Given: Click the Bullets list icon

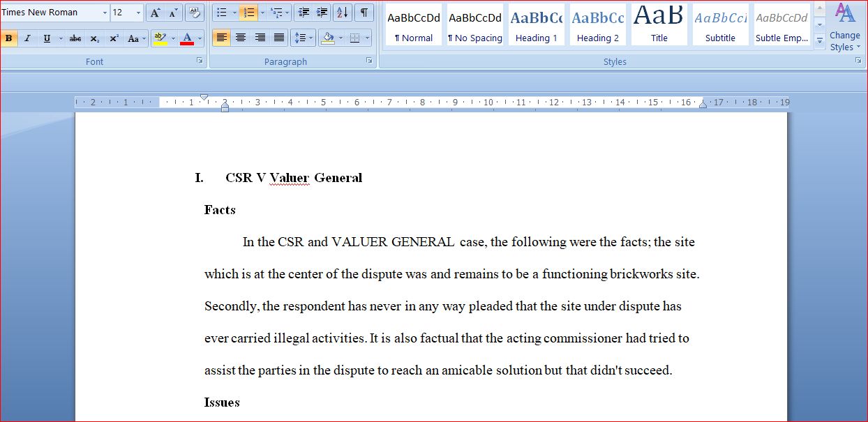Looking at the screenshot, I should click(221, 13).
